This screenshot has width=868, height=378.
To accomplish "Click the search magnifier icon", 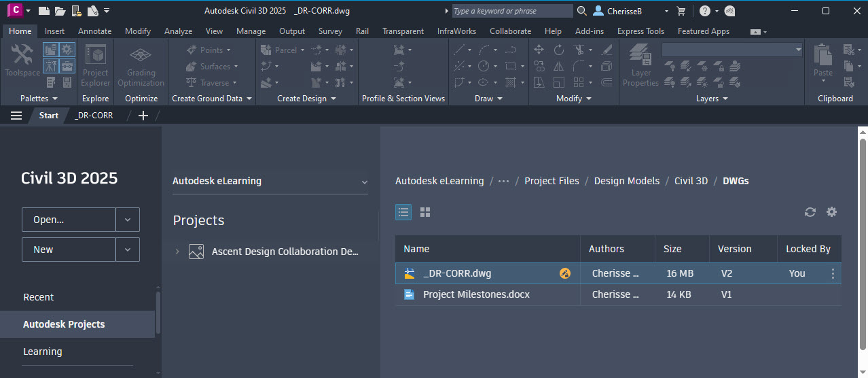I will click(x=581, y=11).
